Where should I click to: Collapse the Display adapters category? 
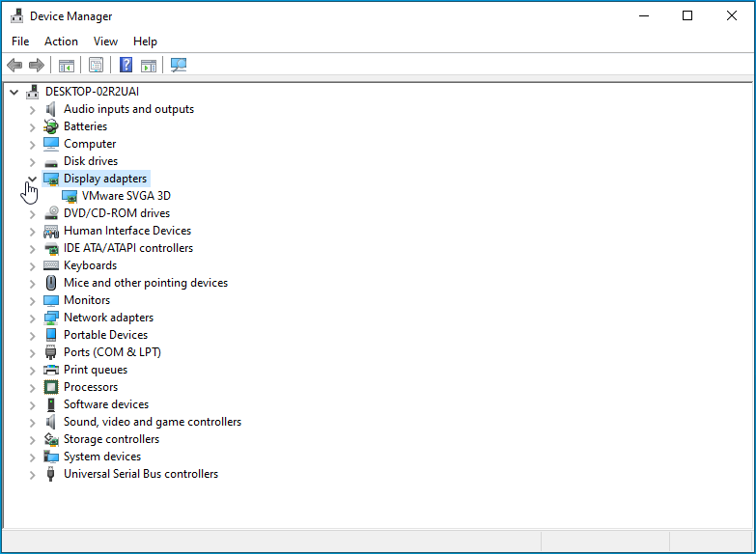[32, 179]
